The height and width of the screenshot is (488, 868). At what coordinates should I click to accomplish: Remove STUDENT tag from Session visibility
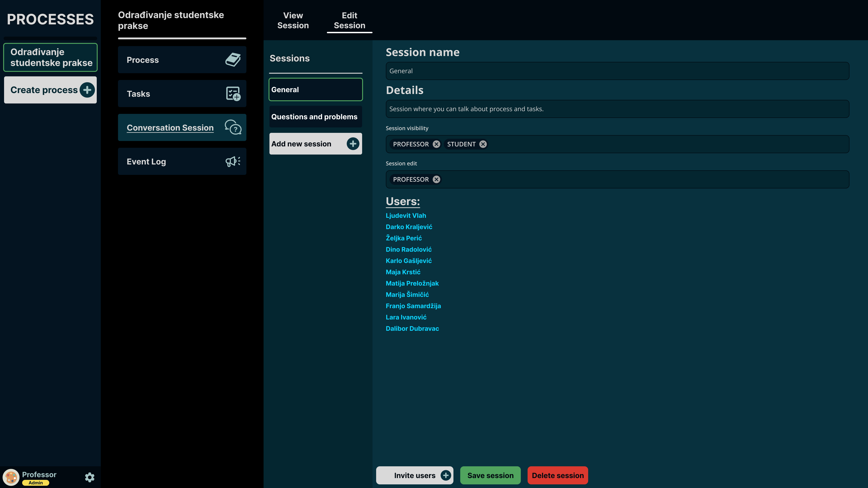tap(483, 144)
